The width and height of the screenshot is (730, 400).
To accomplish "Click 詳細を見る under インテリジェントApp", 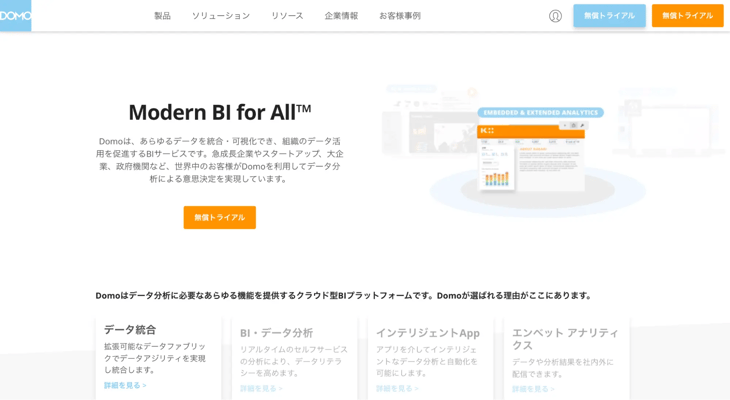I will (x=397, y=388).
